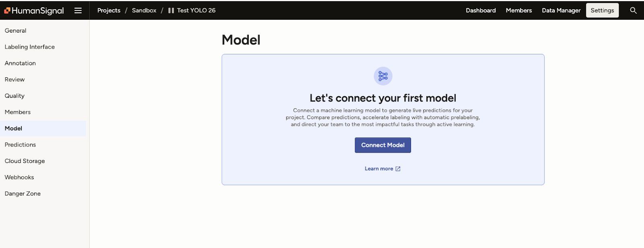
Task: Go to Projects breadcrumb
Action: 109,10
